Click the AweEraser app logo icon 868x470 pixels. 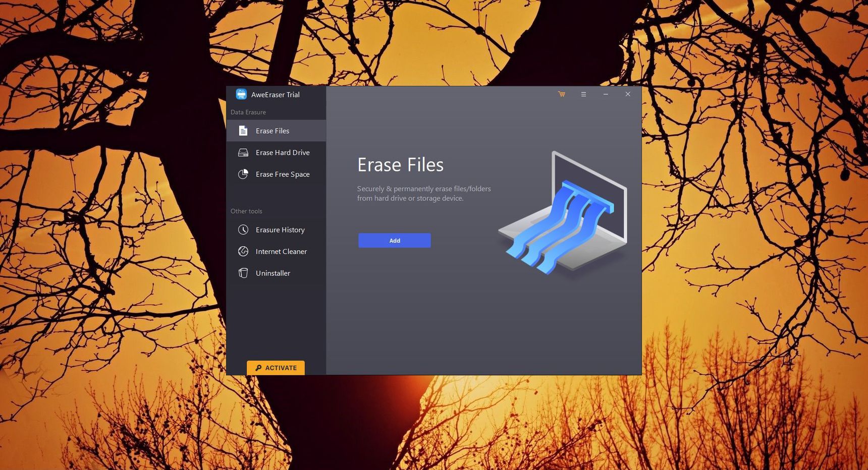point(241,94)
